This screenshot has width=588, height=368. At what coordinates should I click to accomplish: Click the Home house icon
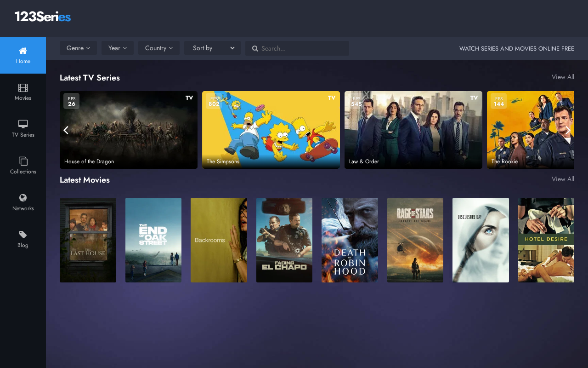coord(23,51)
